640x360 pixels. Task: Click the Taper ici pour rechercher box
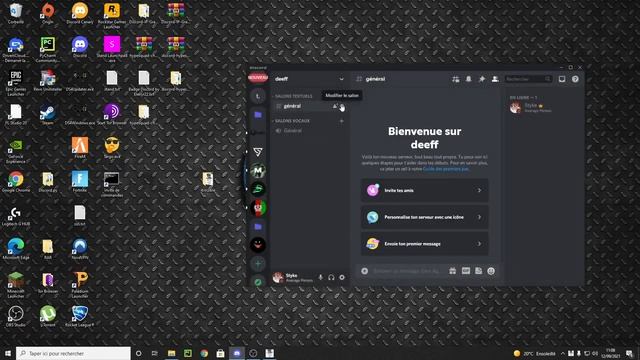(x=73, y=353)
